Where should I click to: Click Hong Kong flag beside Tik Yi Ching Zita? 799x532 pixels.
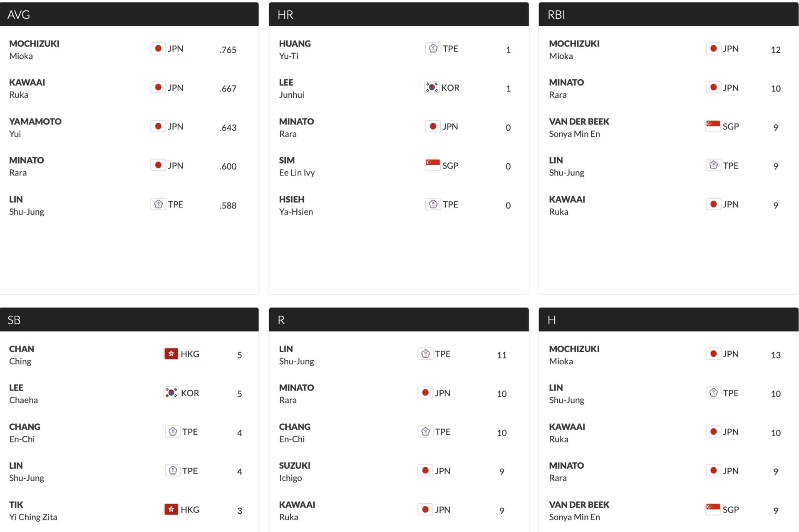click(x=171, y=510)
